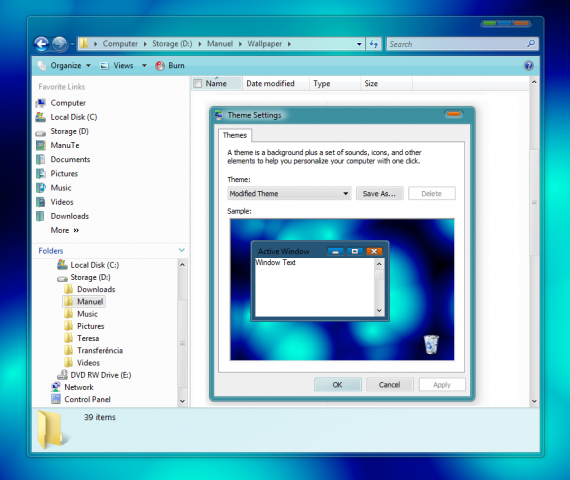Click the DVD RW Drive (E:) icon
570x480 pixels.
63,375
